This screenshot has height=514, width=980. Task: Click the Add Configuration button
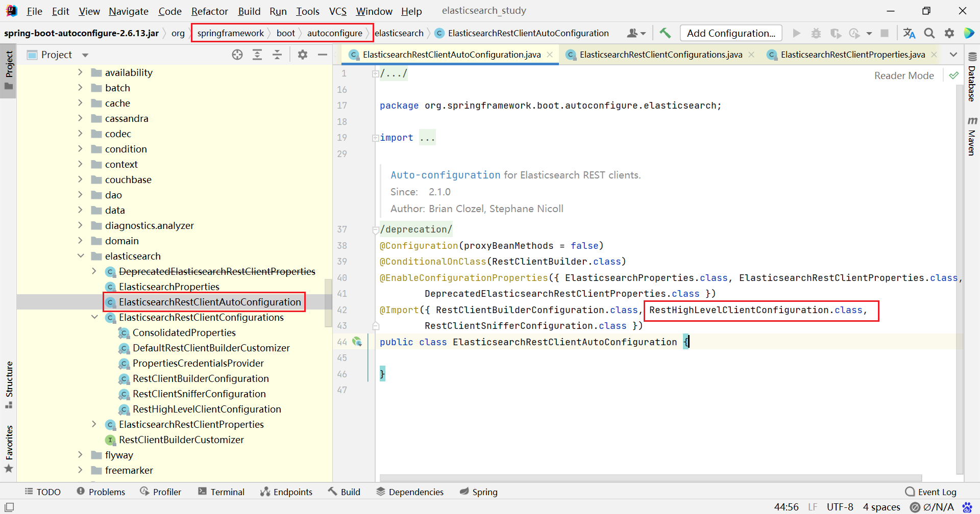point(731,33)
